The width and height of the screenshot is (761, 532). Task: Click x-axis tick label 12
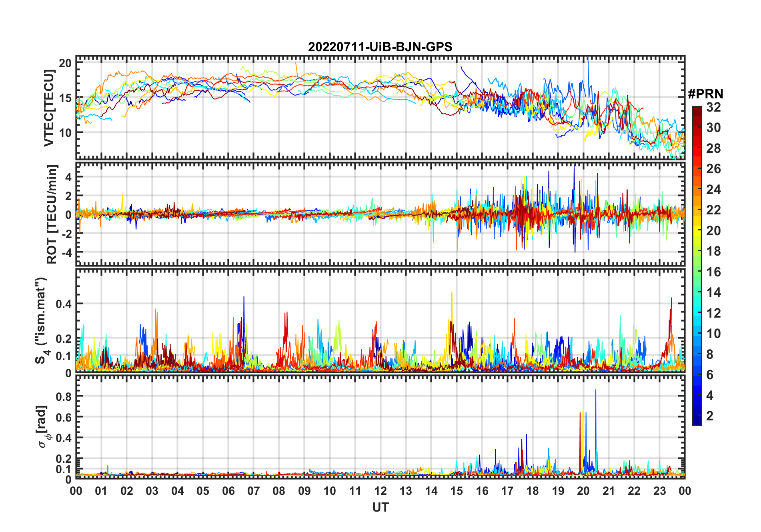[380, 491]
